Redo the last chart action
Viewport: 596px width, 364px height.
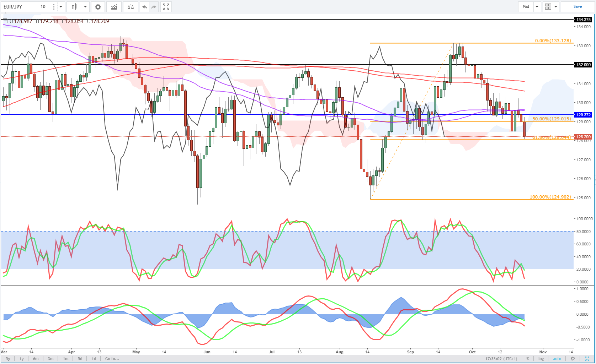(x=154, y=7)
